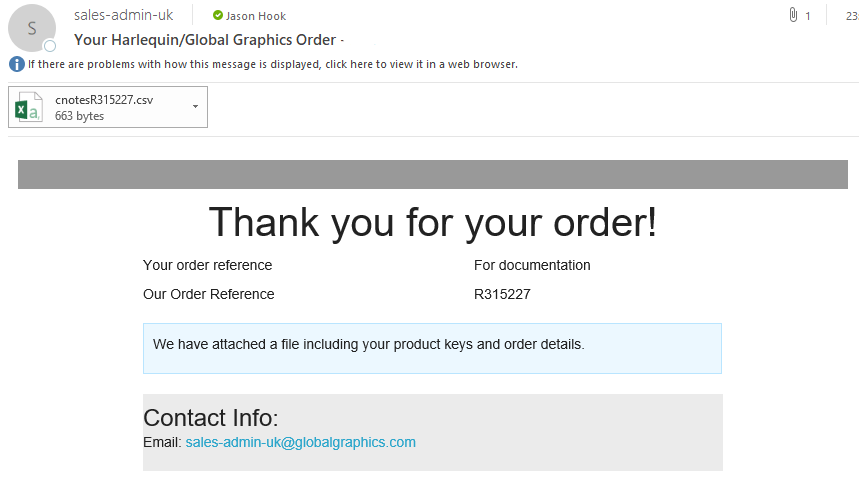This screenshot has width=859, height=489.
Task: Open the cnotesR315227.csv attachment by its file name
Action: click(x=104, y=100)
